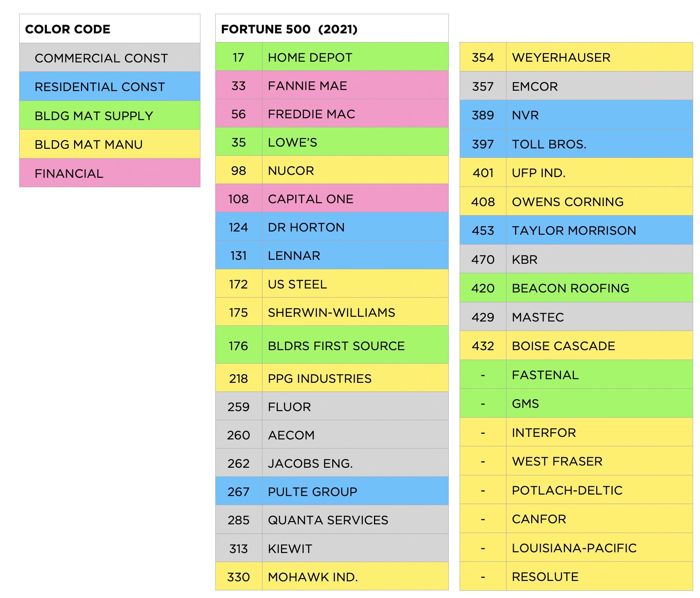Click the BEACON ROOFING cell
Screen dimensions: 700x598
[x=599, y=287]
